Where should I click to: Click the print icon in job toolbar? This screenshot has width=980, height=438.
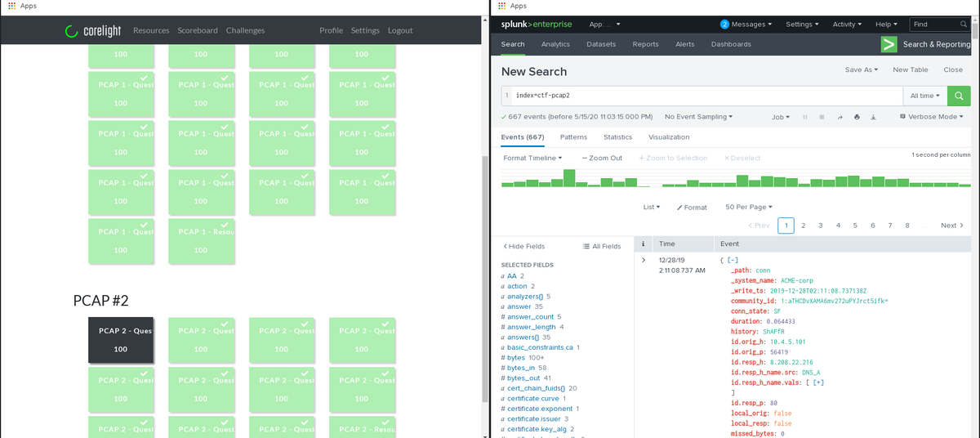[857, 117]
